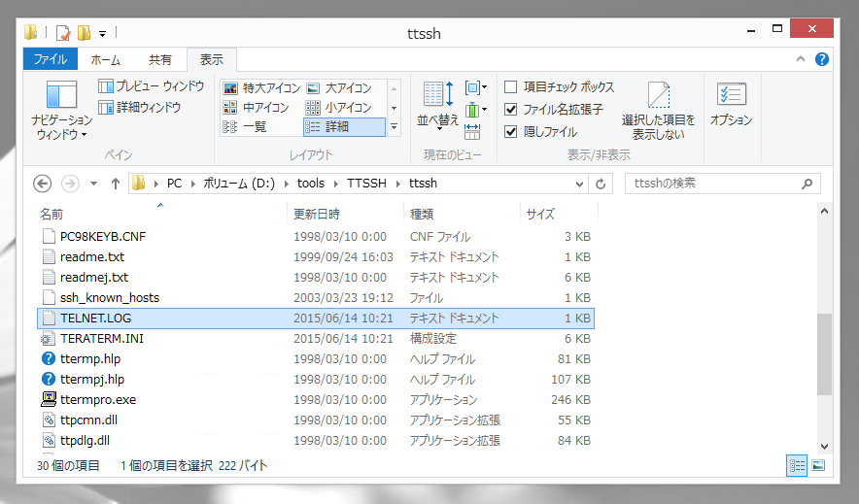This screenshot has height=504, width=859.
Task: Select List (一覧) layout
Action: click(244, 127)
